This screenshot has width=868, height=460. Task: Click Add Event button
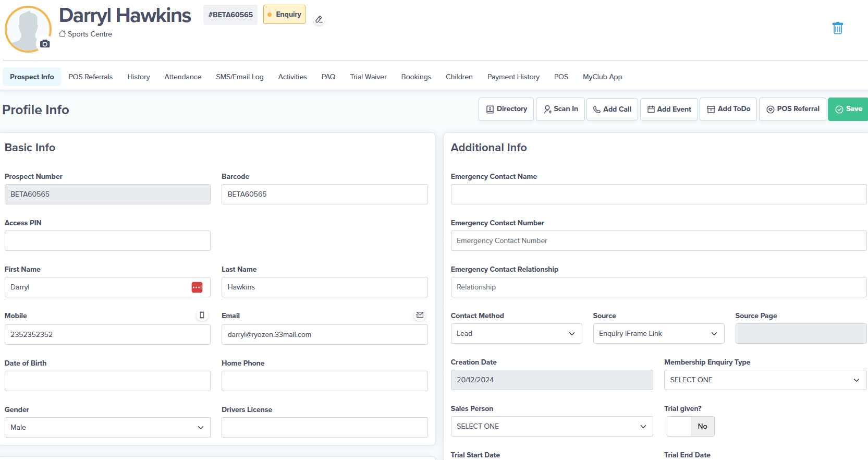(x=669, y=110)
